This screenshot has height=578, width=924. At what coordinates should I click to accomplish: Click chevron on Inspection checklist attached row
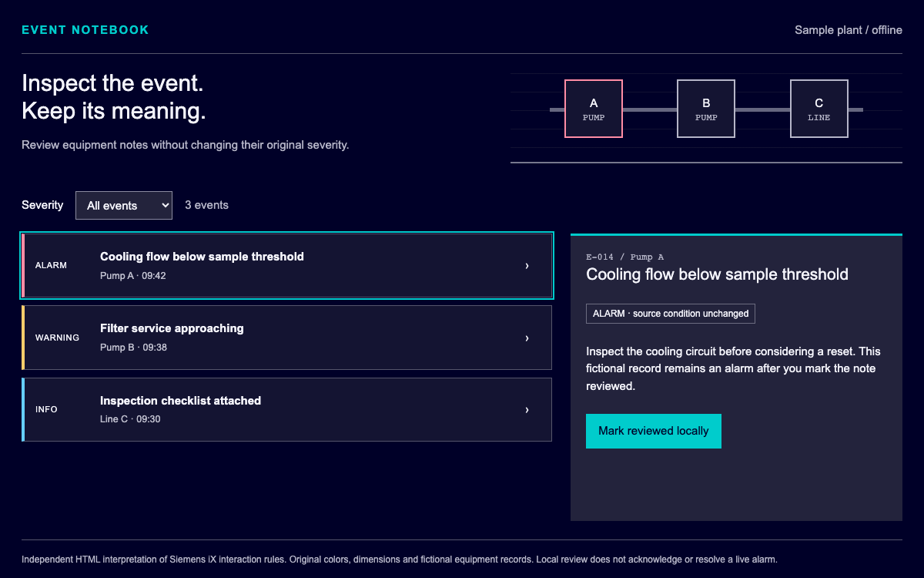[x=527, y=410]
